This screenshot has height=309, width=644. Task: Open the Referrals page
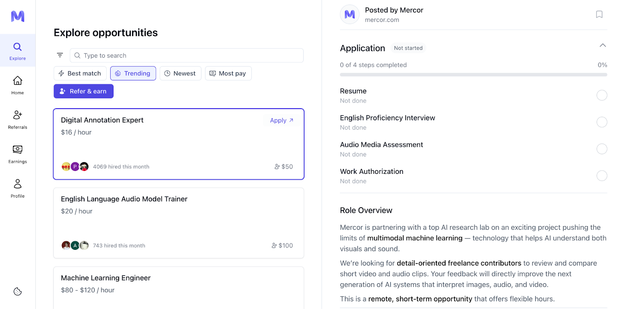(x=18, y=120)
